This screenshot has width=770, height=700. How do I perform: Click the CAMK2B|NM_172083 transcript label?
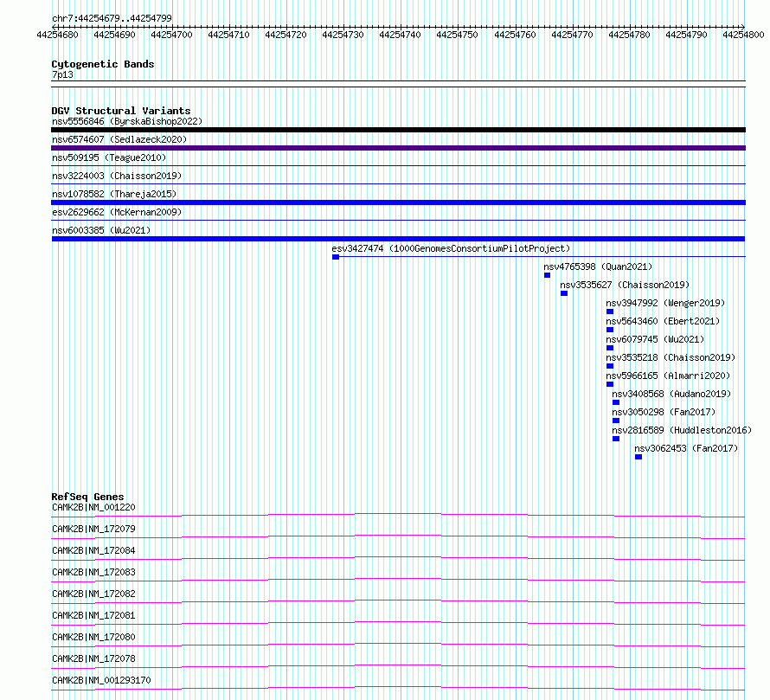click(x=93, y=572)
